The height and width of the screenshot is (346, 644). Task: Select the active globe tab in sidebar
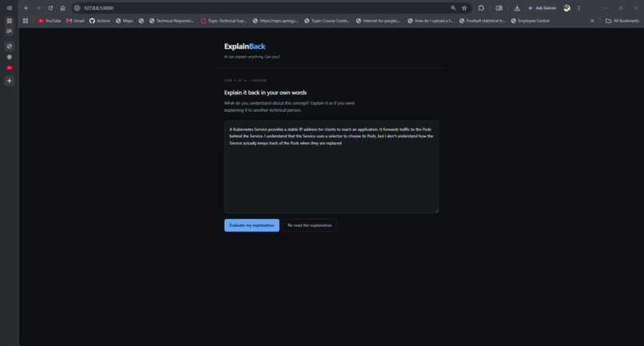click(x=9, y=46)
